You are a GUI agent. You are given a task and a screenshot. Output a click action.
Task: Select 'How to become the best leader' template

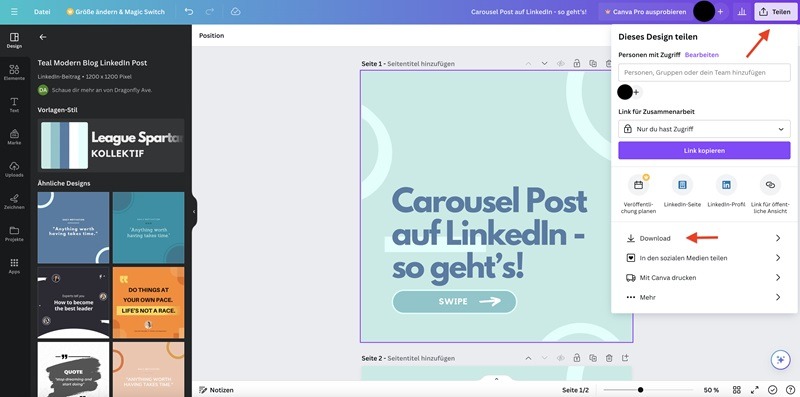[73, 303]
